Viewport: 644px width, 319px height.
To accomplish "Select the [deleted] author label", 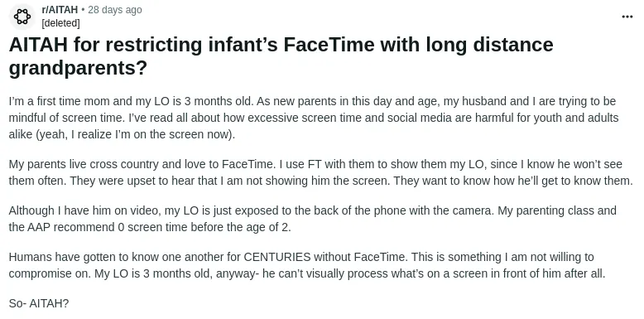I will pyautogui.click(x=60, y=23).
